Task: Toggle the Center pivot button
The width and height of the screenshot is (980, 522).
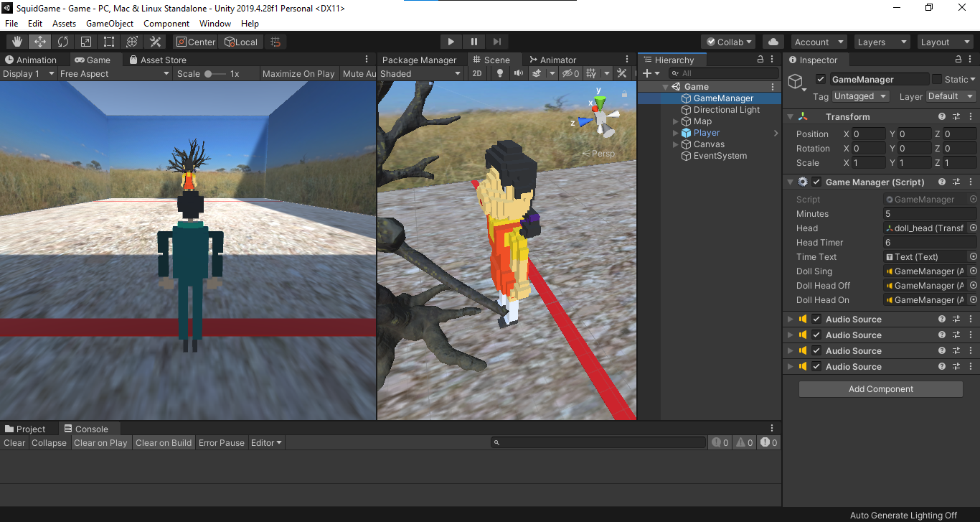Action: [x=196, y=42]
